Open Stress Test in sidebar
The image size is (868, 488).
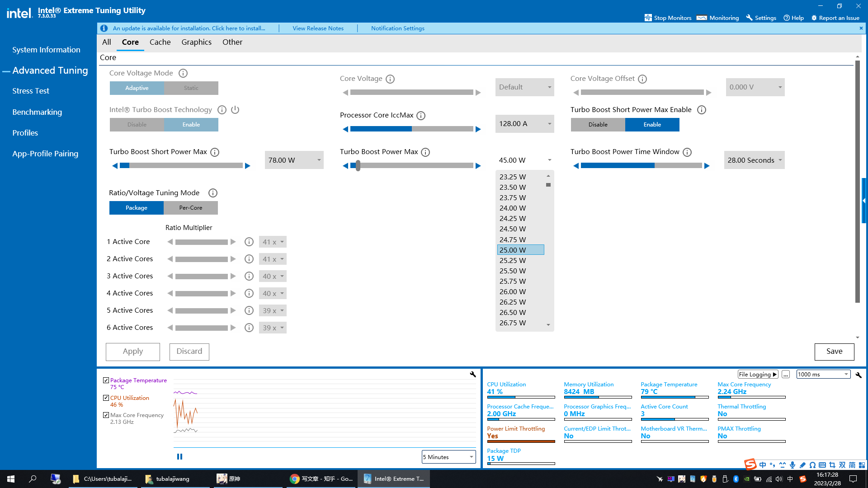point(31,91)
